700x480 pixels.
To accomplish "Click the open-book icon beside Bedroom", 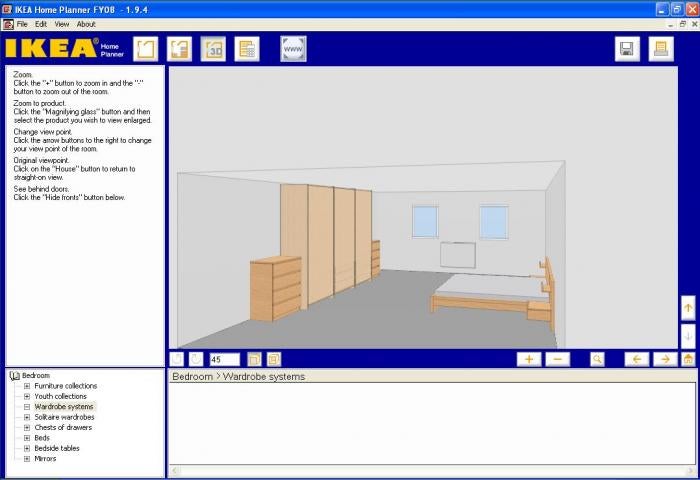I will [x=14, y=376].
